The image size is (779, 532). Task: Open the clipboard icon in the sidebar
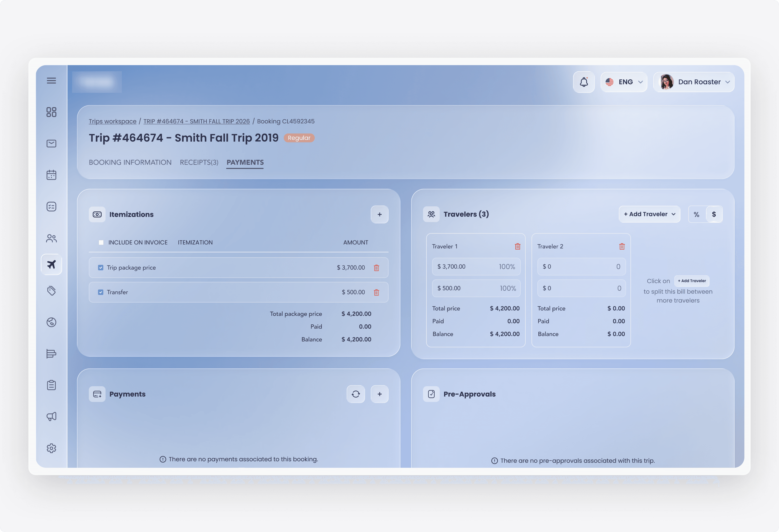click(51, 385)
